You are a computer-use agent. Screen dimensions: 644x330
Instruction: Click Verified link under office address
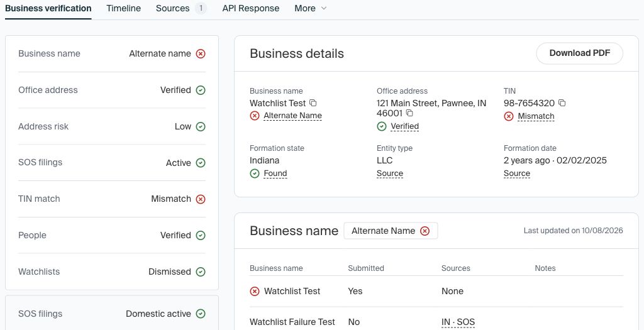[x=404, y=126]
